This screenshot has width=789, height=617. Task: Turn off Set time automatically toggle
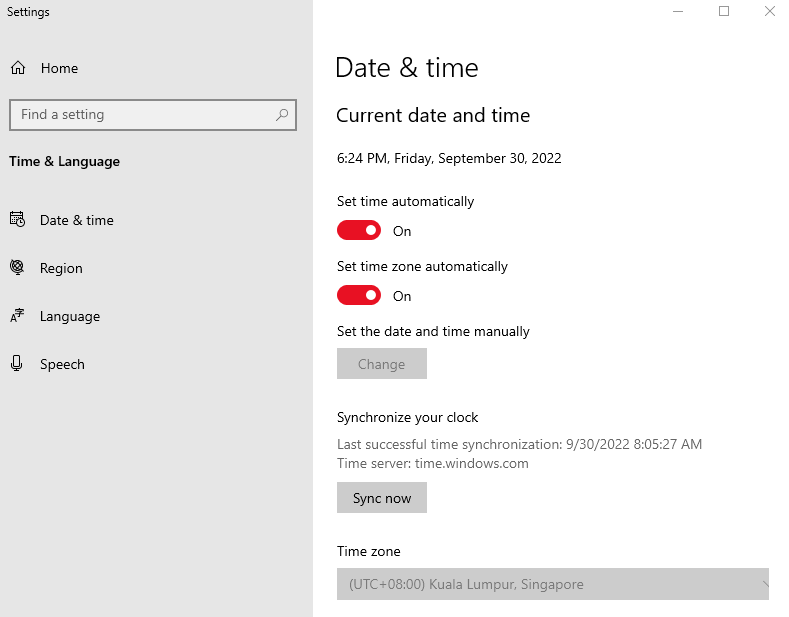tap(359, 230)
